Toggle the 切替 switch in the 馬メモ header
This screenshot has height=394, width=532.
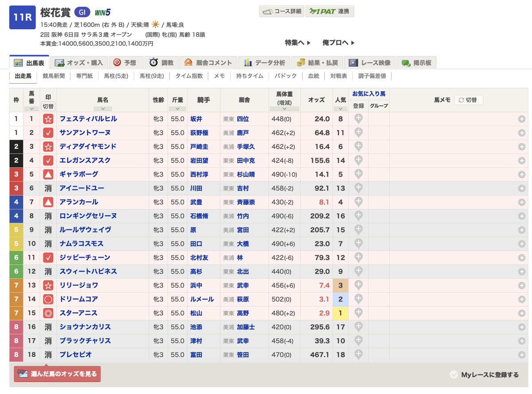pos(469,99)
